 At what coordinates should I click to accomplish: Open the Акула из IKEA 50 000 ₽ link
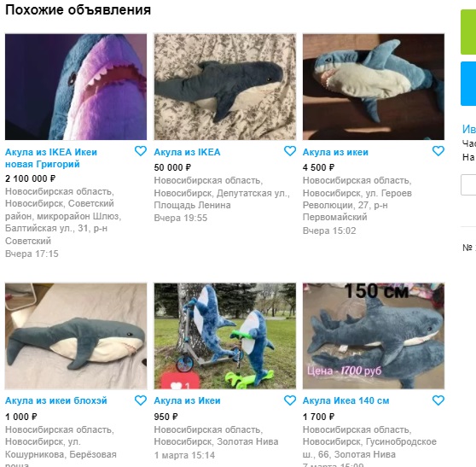click(187, 152)
